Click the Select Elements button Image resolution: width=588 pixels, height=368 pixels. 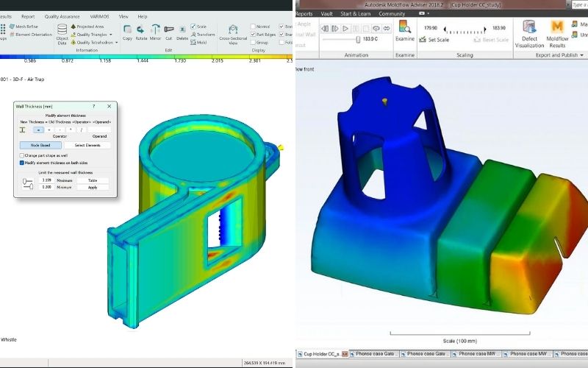(x=87, y=145)
